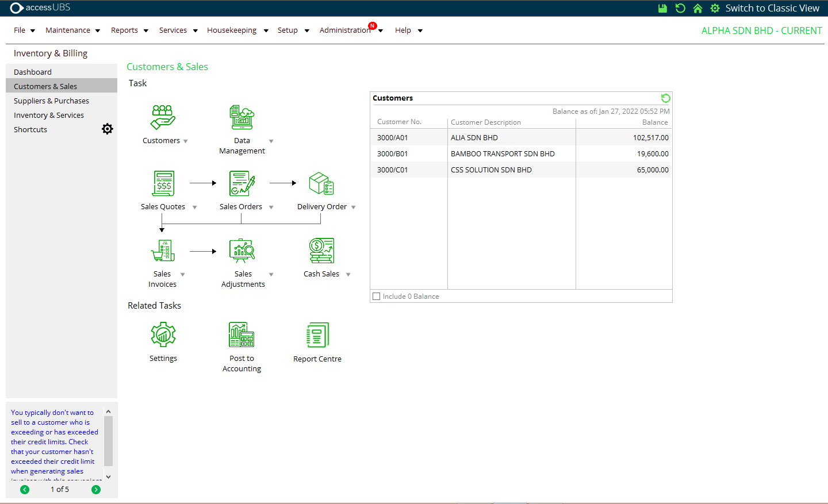This screenshot has width=828, height=504.
Task: Open the Sales Invoices icon
Action: click(163, 251)
